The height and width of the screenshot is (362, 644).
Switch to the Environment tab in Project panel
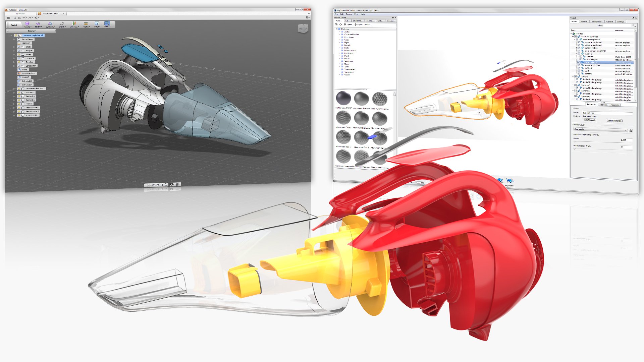pos(597,22)
